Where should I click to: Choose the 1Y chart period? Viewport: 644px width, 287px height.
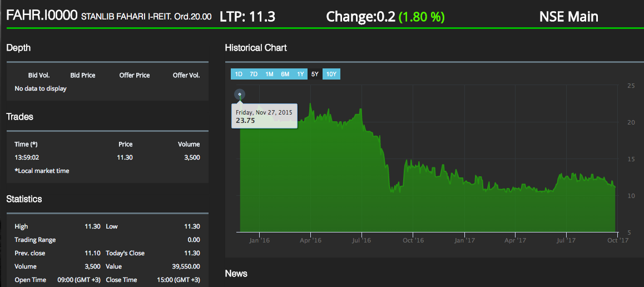300,74
